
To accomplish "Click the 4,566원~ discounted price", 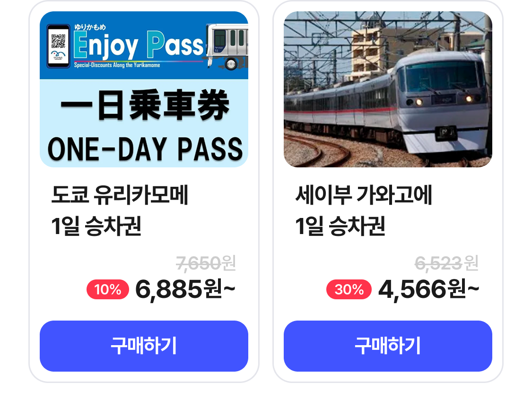I will (x=428, y=289).
